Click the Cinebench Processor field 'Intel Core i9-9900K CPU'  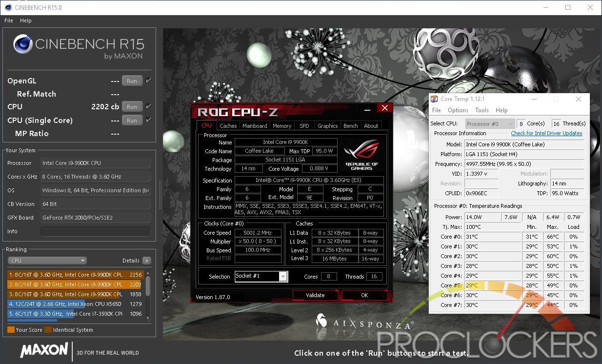[95, 163]
